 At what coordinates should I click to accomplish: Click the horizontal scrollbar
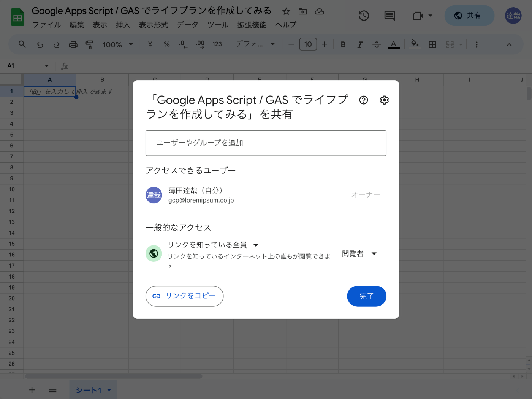(114, 376)
